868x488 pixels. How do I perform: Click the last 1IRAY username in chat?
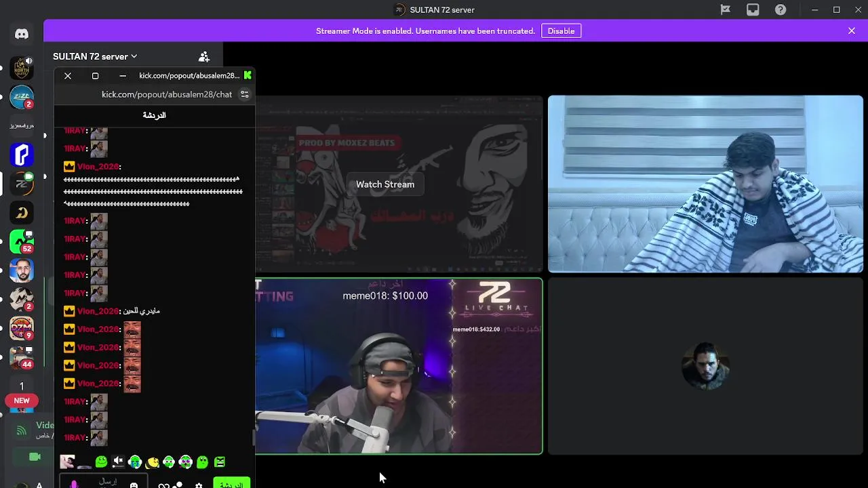(x=74, y=437)
